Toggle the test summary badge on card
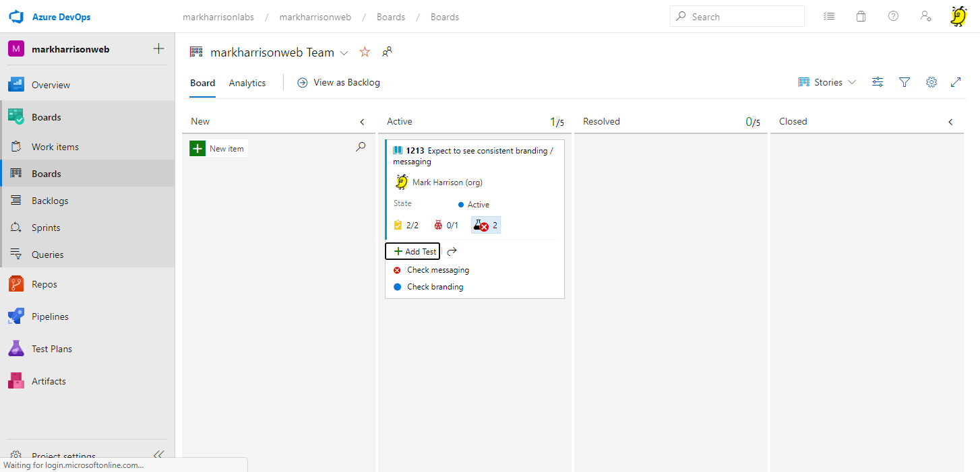 tap(486, 226)
